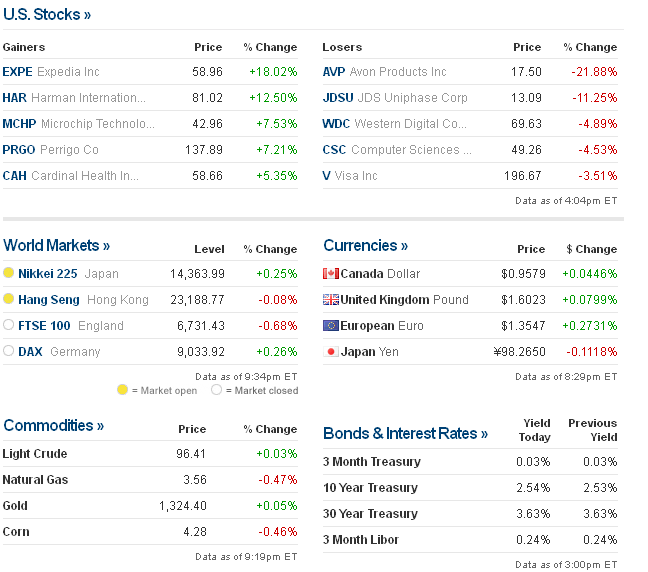Click the empty Market closed legend circle
648x572 pixels.
point(217,390)
